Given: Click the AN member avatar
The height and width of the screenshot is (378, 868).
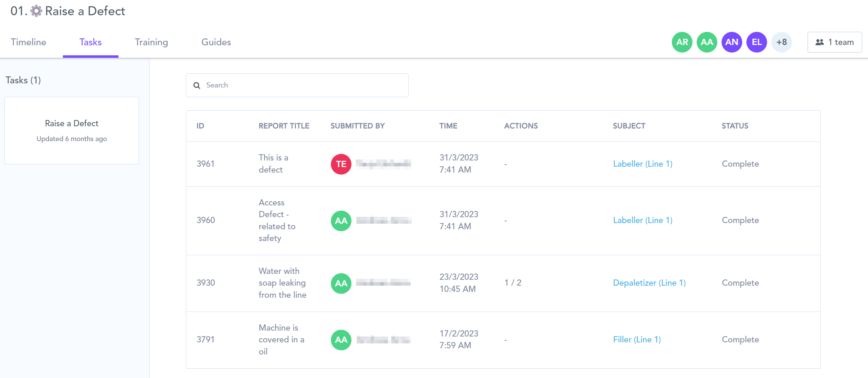Looking at the screenshot, I should [732, 42].
